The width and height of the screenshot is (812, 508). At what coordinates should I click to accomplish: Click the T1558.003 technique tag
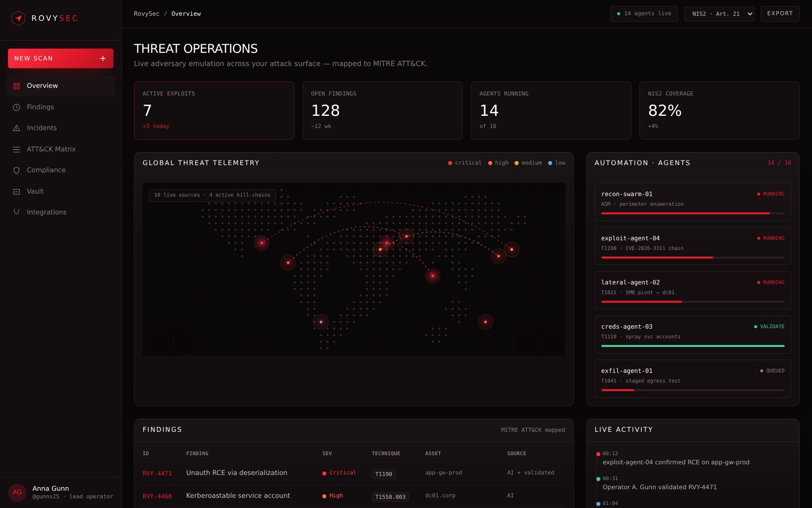(x=390, y=497)
